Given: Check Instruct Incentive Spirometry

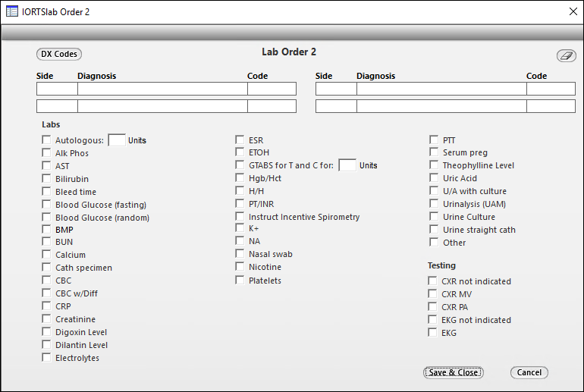Looking at the screenshot, I should coord(240,216).
